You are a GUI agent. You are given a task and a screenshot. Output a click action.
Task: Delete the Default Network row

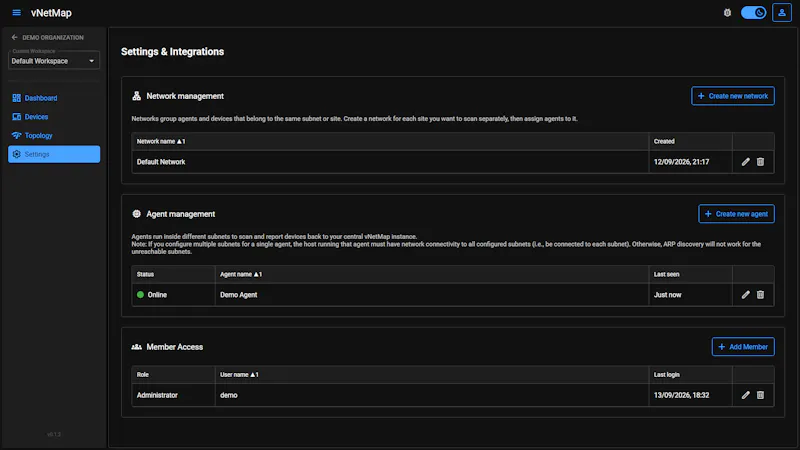pyautogui.click(x=760, y=162)
